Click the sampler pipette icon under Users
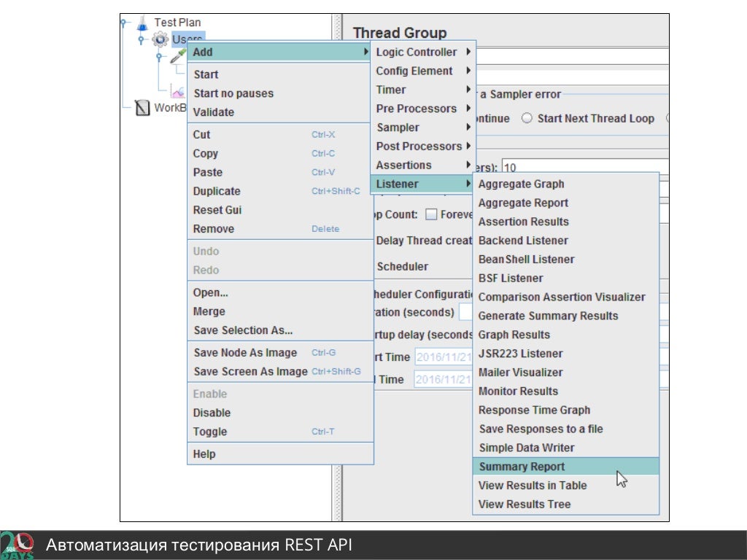The image size is (747, 560). click(x=178, y=57)
